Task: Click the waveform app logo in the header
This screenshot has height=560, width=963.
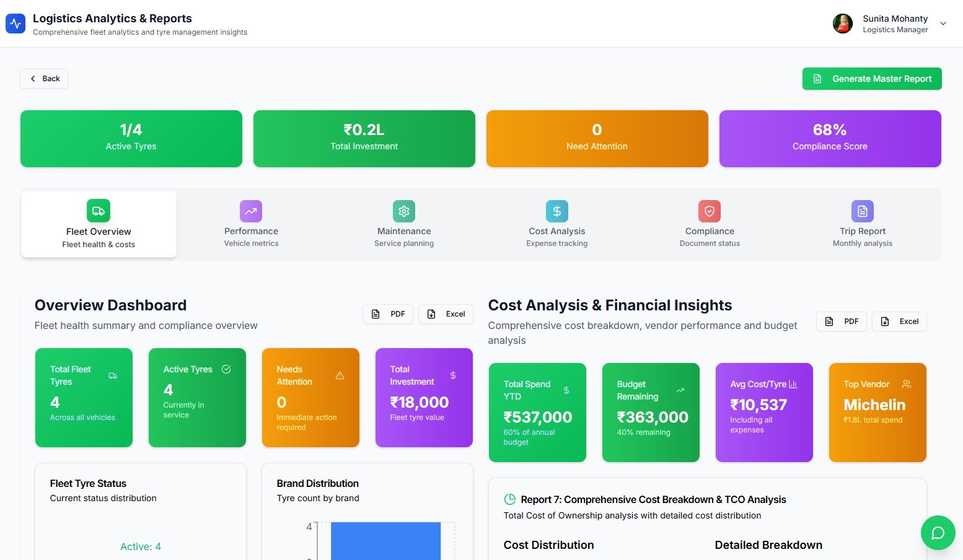Action: [x=15, y=23]
